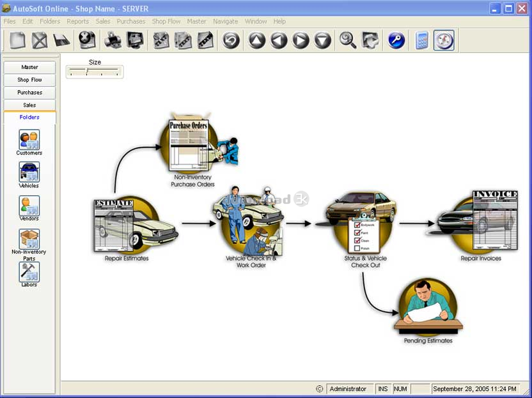
Task: Open the Repair Estimates workflow image
Action: (x=136, y=224)
